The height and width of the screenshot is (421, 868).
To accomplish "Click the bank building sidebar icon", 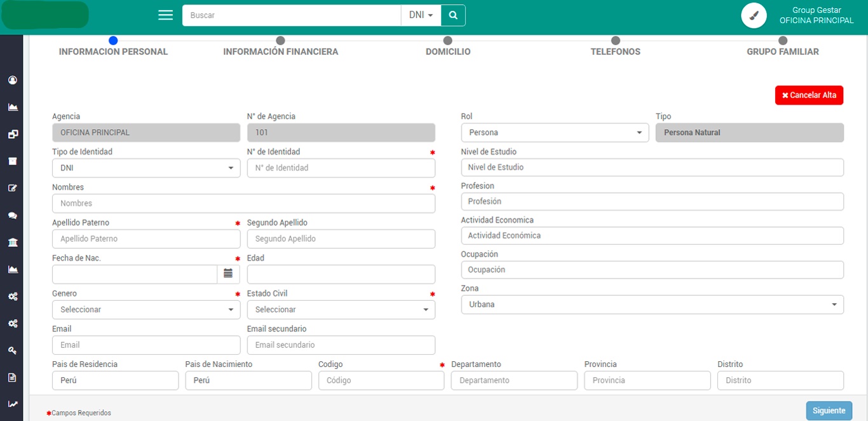I will 12,242.
